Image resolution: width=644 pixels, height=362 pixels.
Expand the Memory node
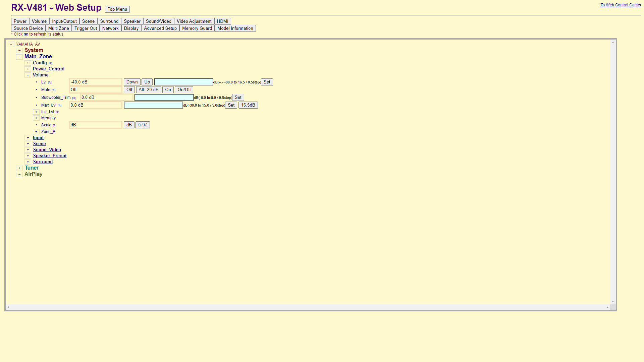click(36, 118)
